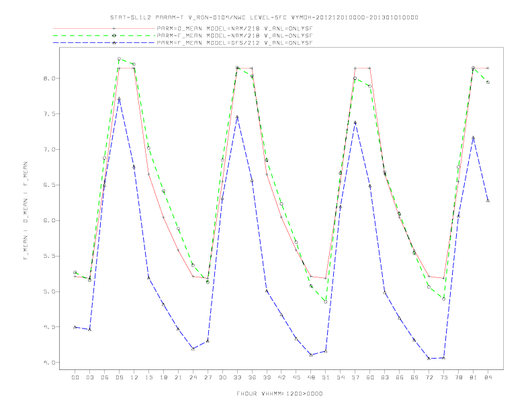The width and height of the screenshot is (532, 411).
Task: Click y-axis tick value 5.5
Action: pyautogui.click(x=48, y=256)
